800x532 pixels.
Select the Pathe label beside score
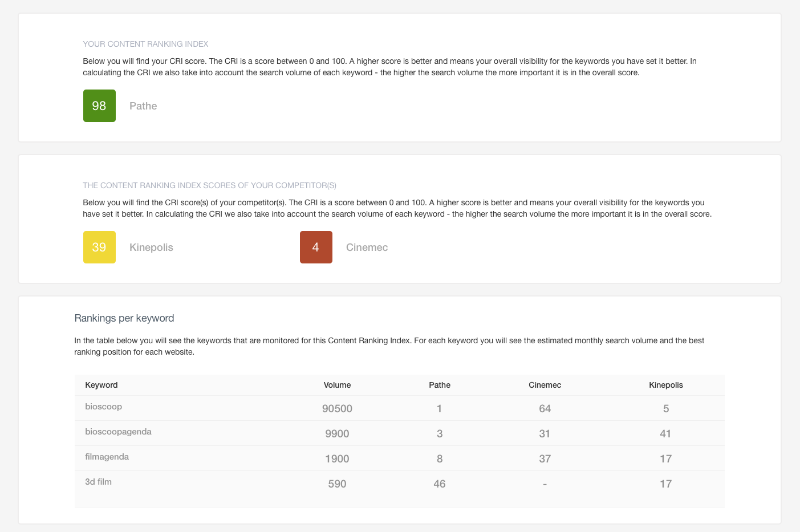click(x=143, y=106)
